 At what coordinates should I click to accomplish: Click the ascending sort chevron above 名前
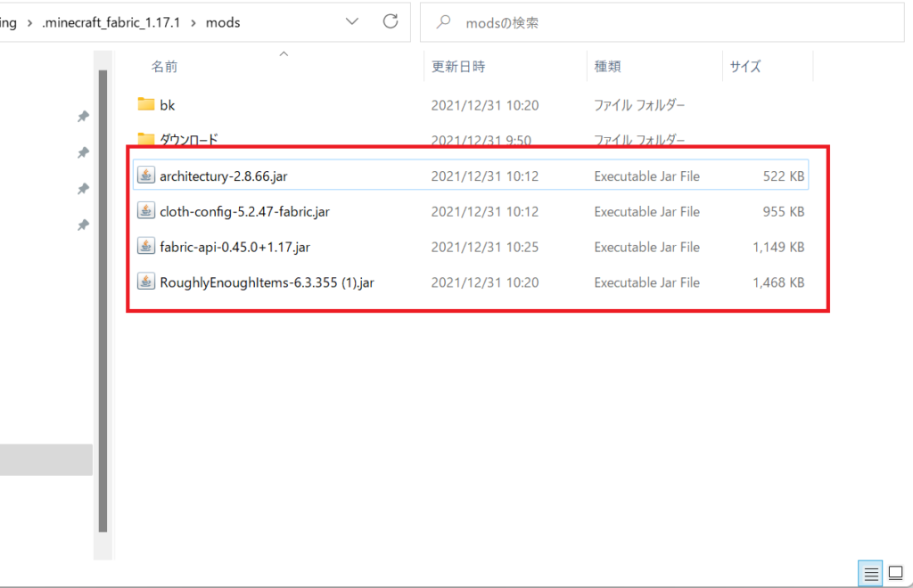click(x=284, y=53)
